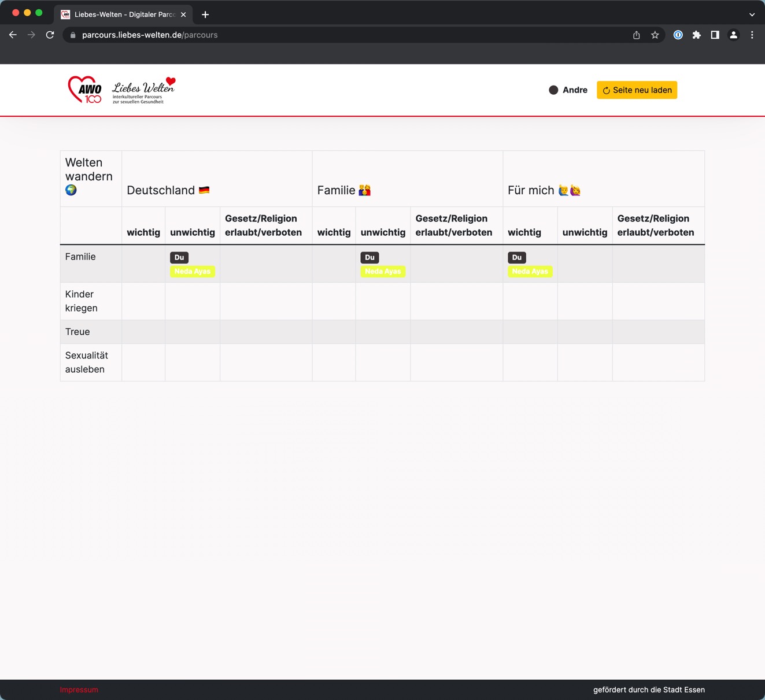Click the Du tag under Deutschland unwichtig
Image resolution: width=765 pixels, height=700 pixels.
[179, 258]
